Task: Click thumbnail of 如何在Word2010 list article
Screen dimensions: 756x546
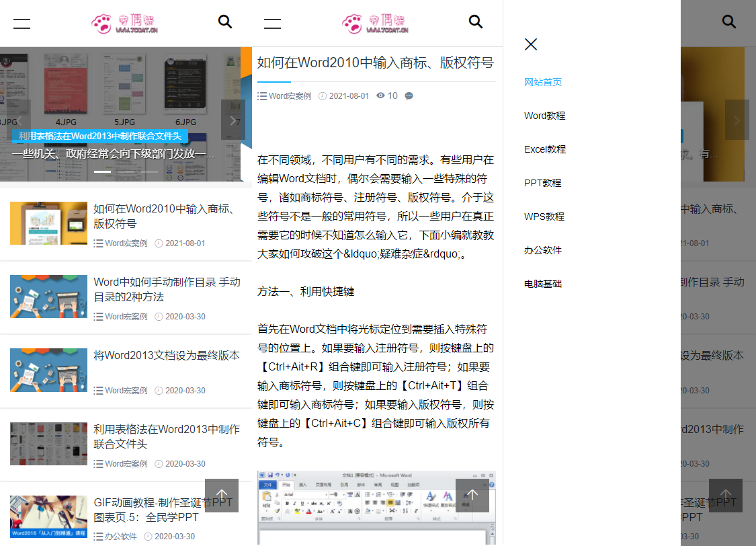Action: coord(48,223)
